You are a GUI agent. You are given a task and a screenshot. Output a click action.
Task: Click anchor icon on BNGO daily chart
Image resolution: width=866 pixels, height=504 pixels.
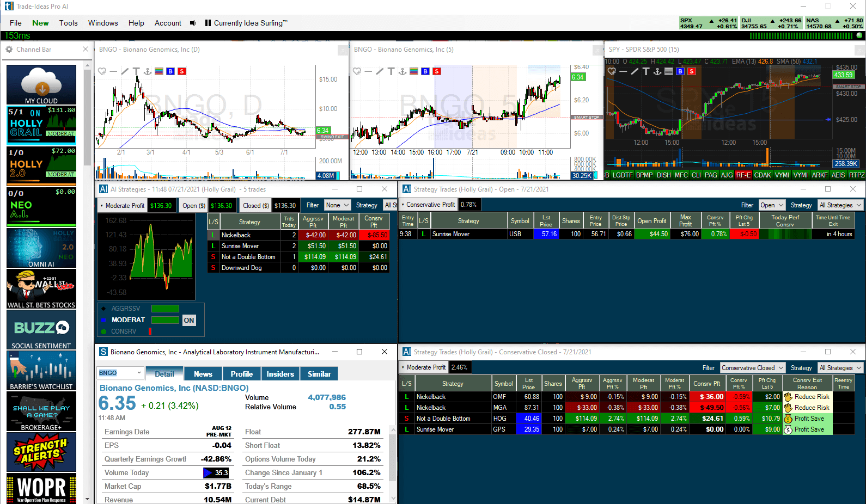(147, 71)
